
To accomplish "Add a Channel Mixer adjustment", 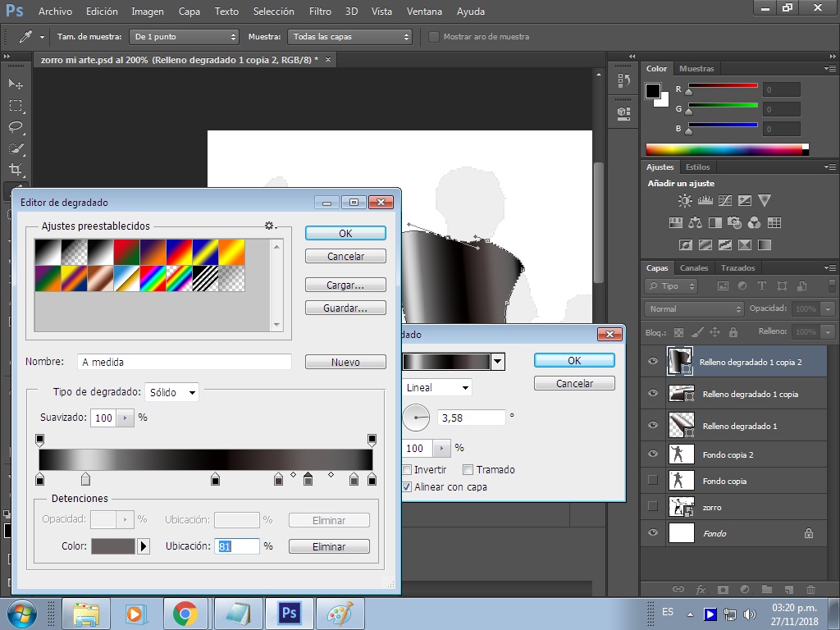I will click(755, 223).
